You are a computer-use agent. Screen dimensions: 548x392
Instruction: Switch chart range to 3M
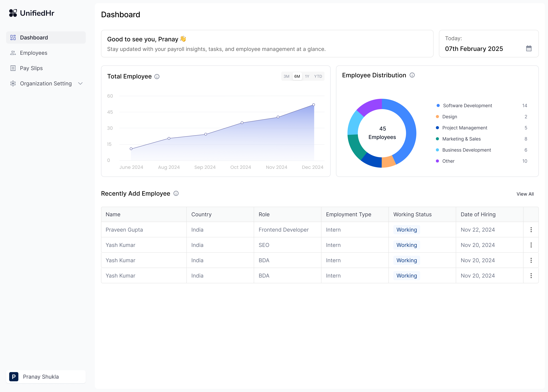(x=286, y=76)
